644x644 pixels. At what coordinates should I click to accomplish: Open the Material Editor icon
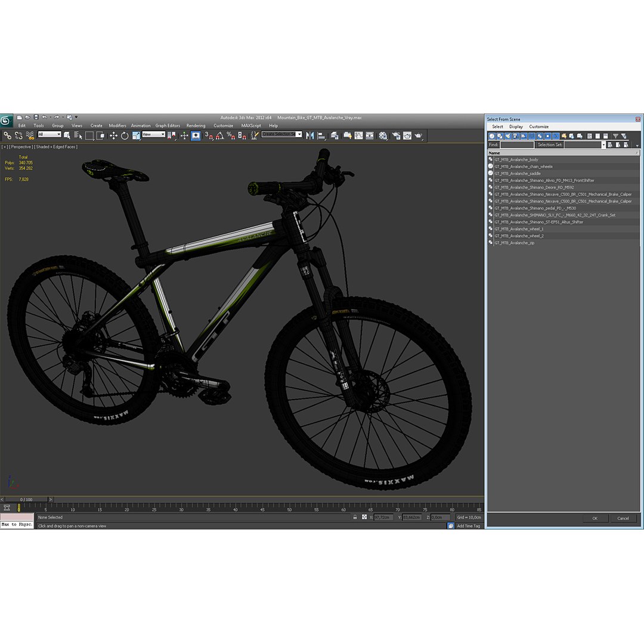pos(383,135)
